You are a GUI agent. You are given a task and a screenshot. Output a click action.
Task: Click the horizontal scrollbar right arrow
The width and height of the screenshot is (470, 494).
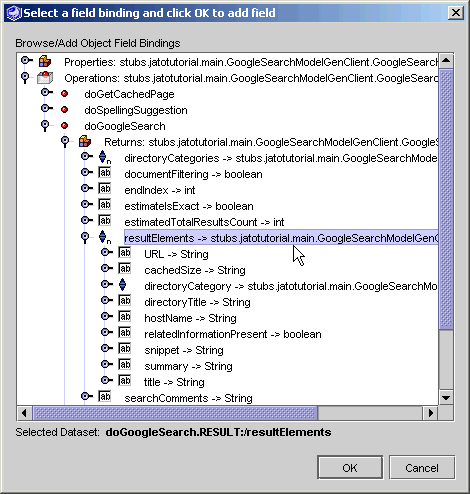[430, 413]
